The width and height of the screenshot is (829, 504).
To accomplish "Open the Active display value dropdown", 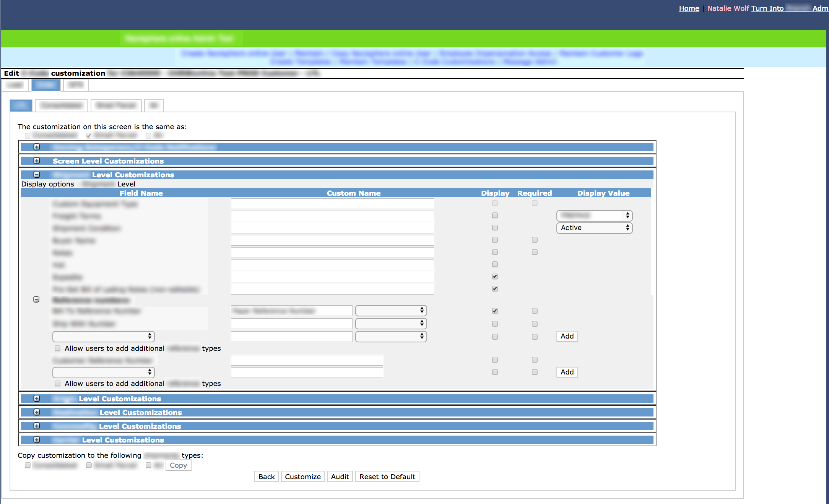I will click(594, 228).
